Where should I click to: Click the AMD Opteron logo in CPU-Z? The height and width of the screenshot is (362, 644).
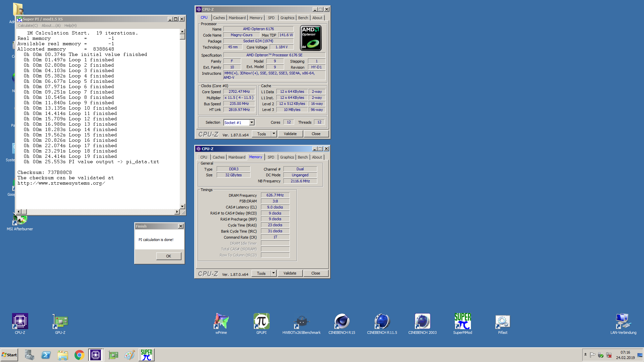tap(311, 38)
